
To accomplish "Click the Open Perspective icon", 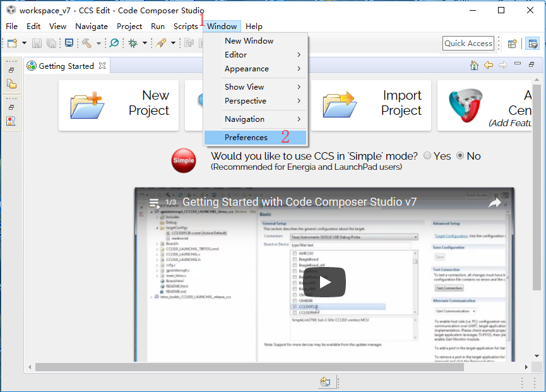I will tap(512, 44).
